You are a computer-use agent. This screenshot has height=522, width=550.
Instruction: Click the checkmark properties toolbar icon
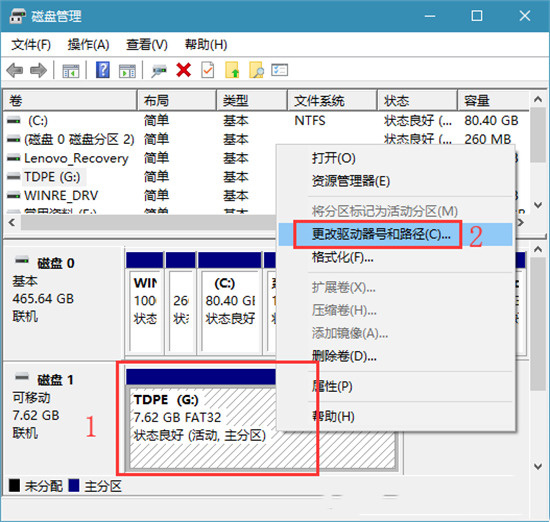pos(208,70)
